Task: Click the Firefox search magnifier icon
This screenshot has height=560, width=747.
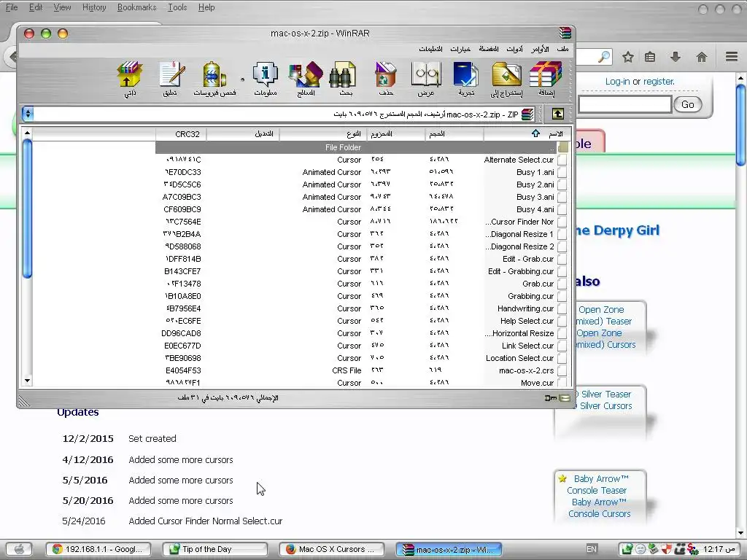Action: pyautogui.click(x=604, y=57)
